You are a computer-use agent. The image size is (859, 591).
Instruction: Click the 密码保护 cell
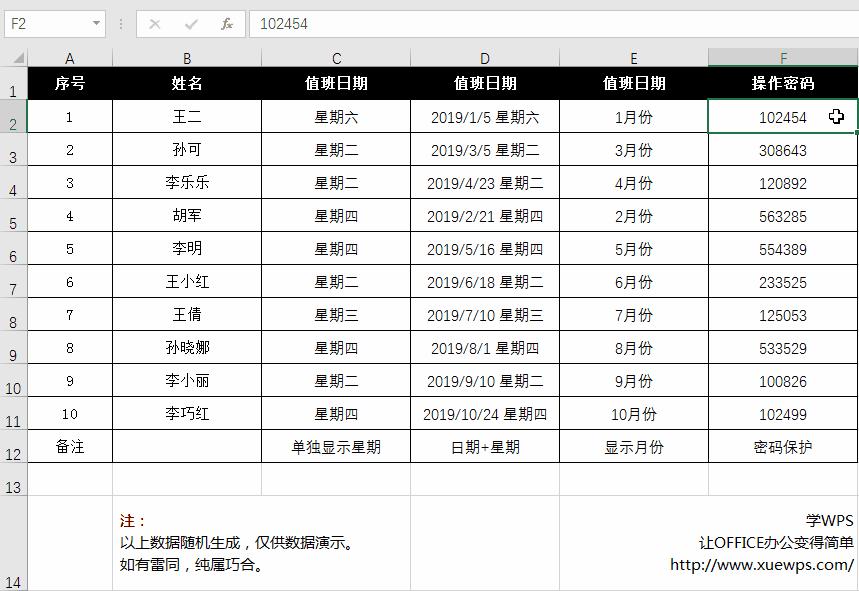point(783,447)
